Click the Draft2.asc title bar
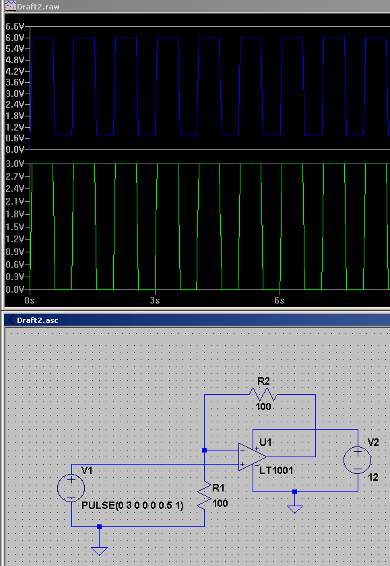The height and width of the screenshot is (566, 390). pos(197,320)
